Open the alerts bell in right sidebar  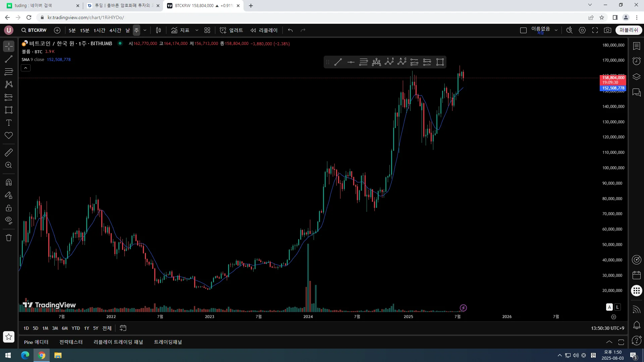636,325
